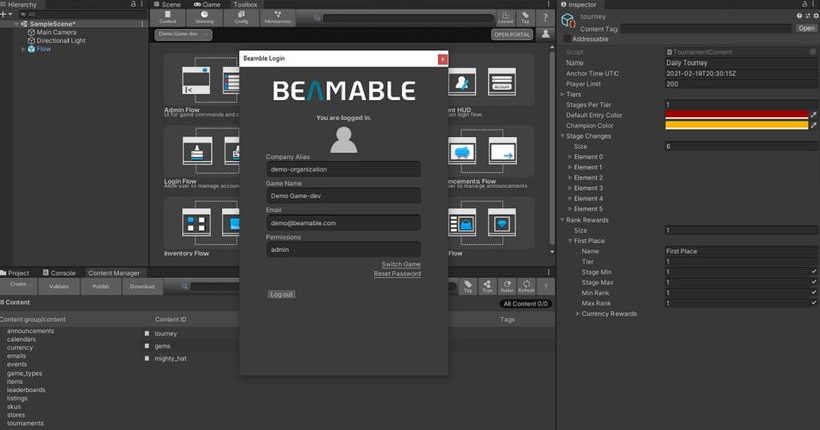The height and width of the screenshot is (430, 820).
Task: Click Validate button in Content Manager
Action: (x=59, y=286)
